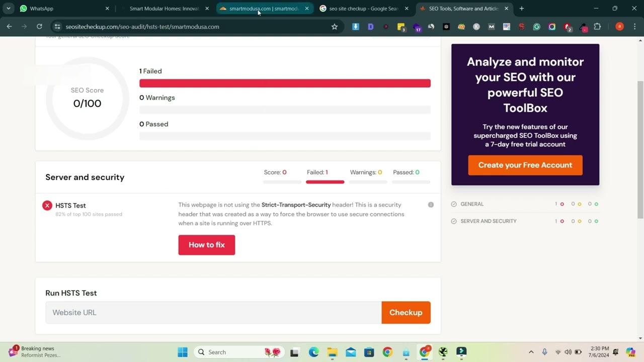
Task: Click the Server and security heading
Action: [x=85, y=177]
